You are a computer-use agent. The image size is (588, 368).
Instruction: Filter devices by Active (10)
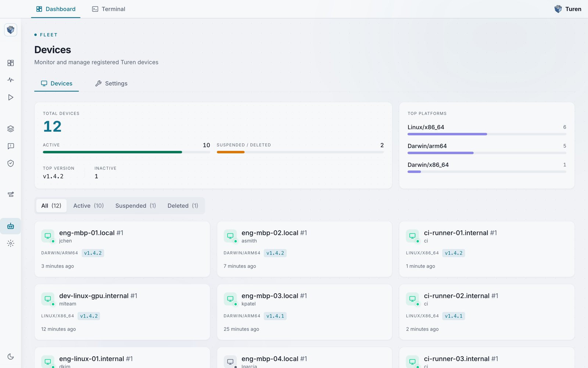click(x=89, y=206)
